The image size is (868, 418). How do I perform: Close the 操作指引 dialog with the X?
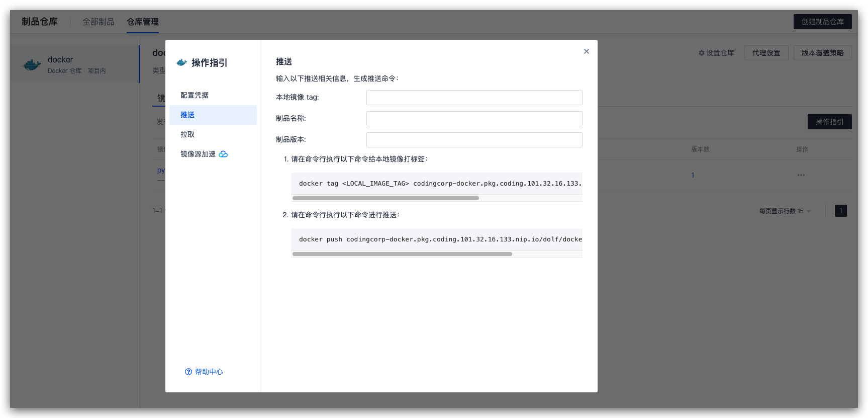(x=586, y=51)
